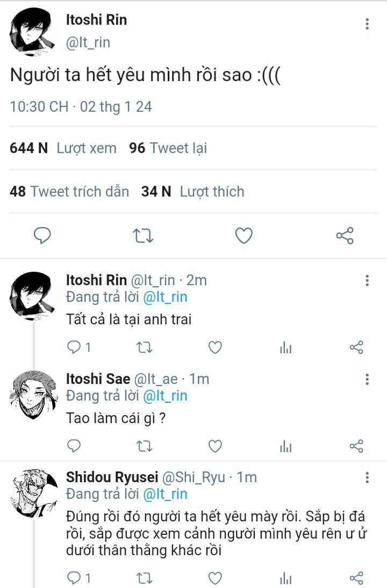Reply to Shidou Ryusei's comment
Image resolution: width=387 pixels, height=588 pixels.
point(74,578)
